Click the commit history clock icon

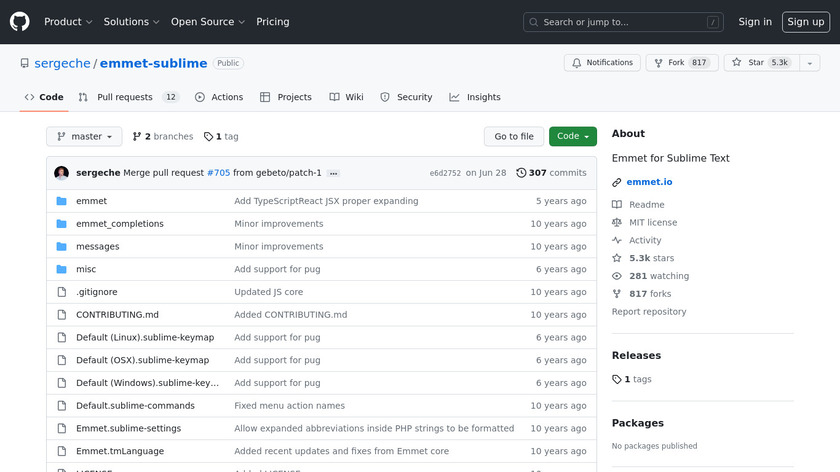point(521,173)
